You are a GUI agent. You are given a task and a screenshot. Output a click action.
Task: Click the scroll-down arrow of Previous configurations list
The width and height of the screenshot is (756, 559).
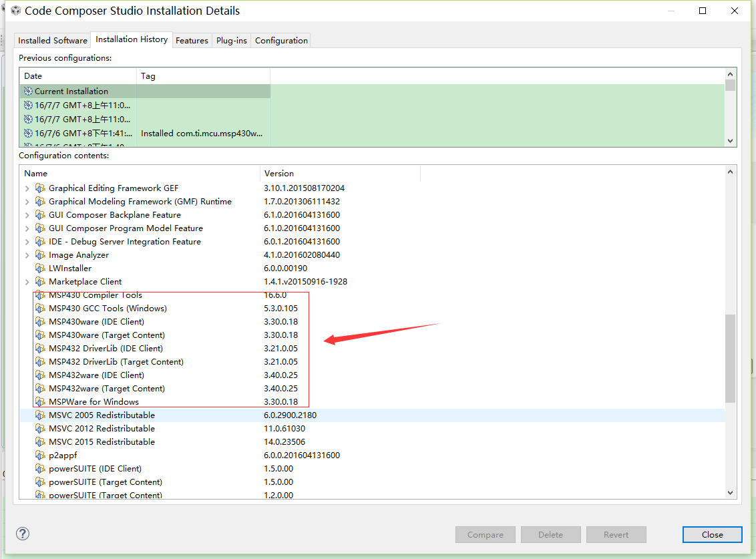(x=730, y=141)
